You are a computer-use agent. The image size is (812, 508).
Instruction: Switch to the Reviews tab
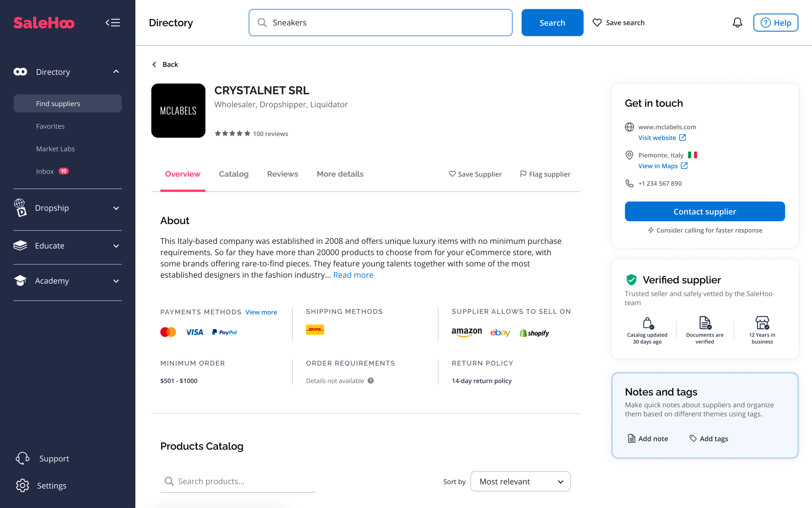[282, 174]
